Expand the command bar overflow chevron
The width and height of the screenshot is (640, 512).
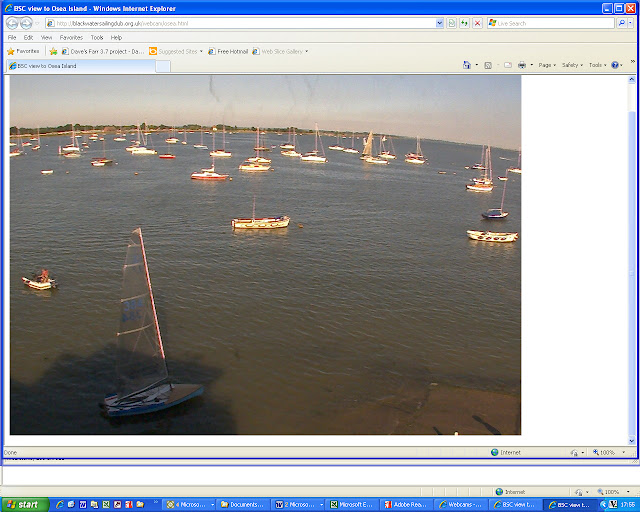[x=633, y=62]
